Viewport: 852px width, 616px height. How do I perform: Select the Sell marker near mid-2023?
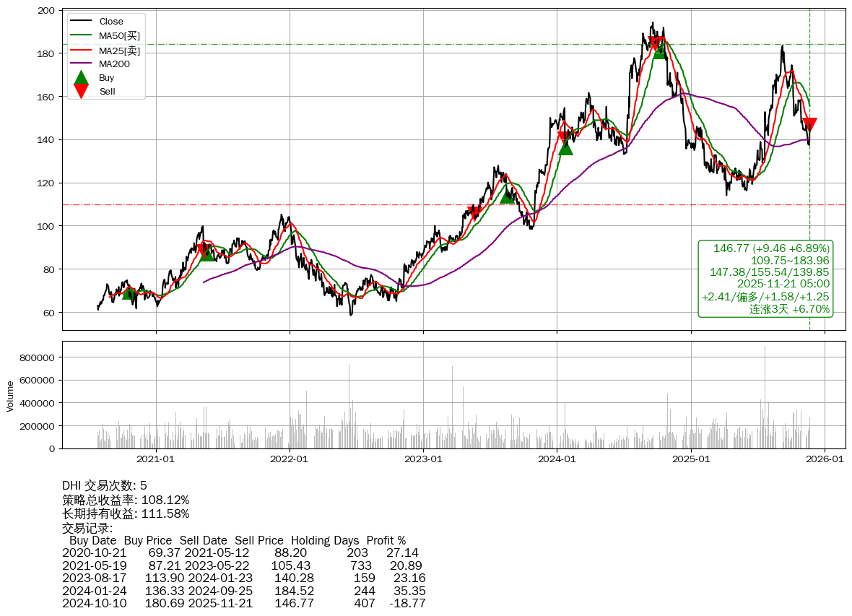474,212
